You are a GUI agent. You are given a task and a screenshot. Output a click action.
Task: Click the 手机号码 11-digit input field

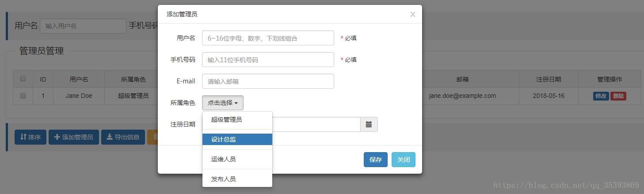pyautogui.click(x=268, y=60)
